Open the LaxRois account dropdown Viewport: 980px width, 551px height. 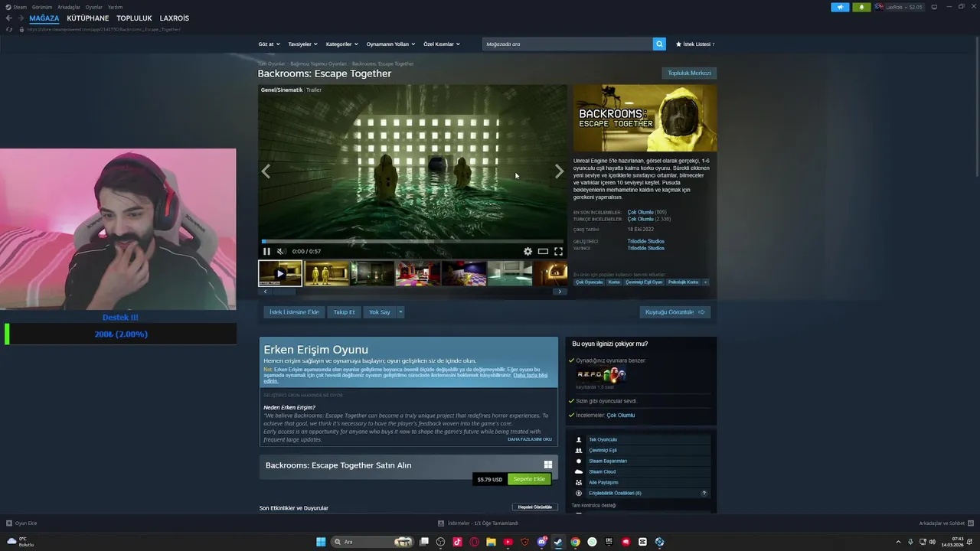[900, 7]
